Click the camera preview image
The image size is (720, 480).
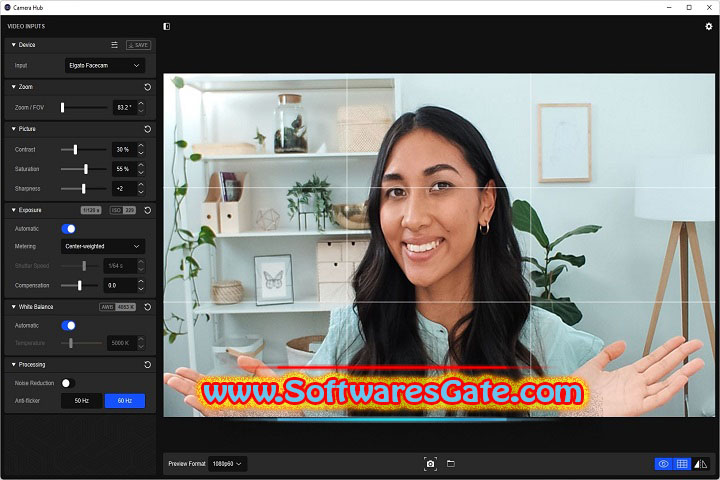coord(439,245)
